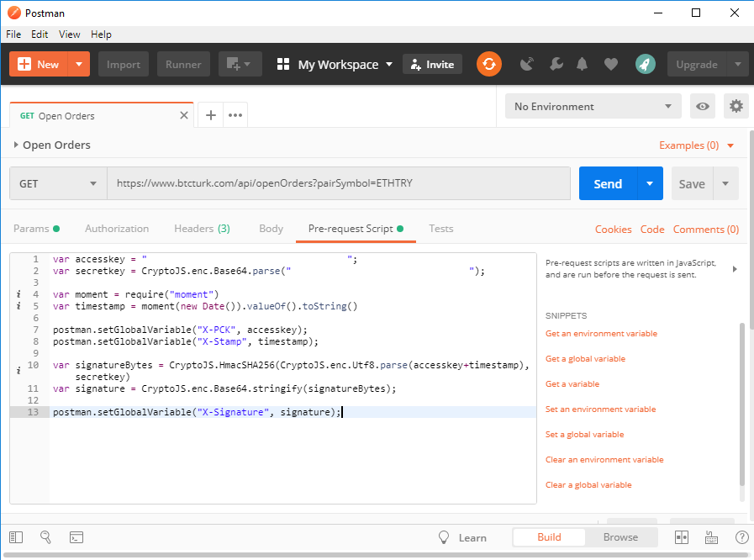Click the heart icon in header
Viewport: 754px width, 560px height.
click(611, 64)
